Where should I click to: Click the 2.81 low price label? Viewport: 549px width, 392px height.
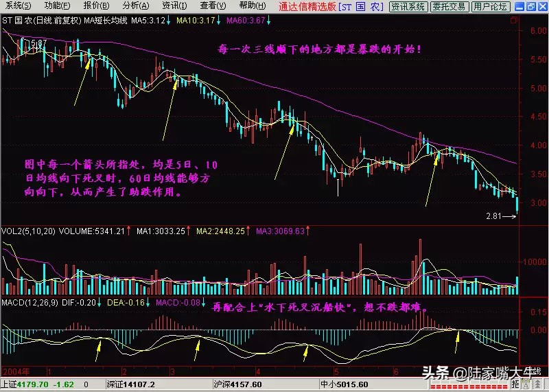pos(493,216)
